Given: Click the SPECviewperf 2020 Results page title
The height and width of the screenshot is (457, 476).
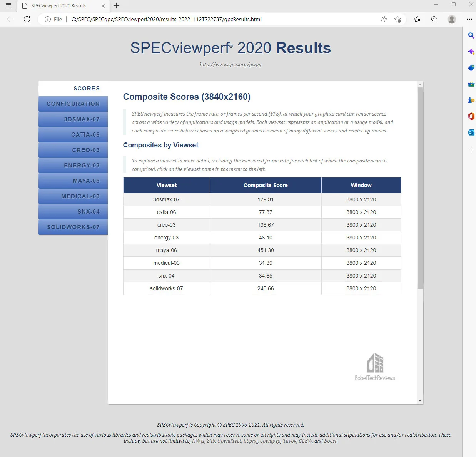Looking at the screenshot, I should (230, 48).
